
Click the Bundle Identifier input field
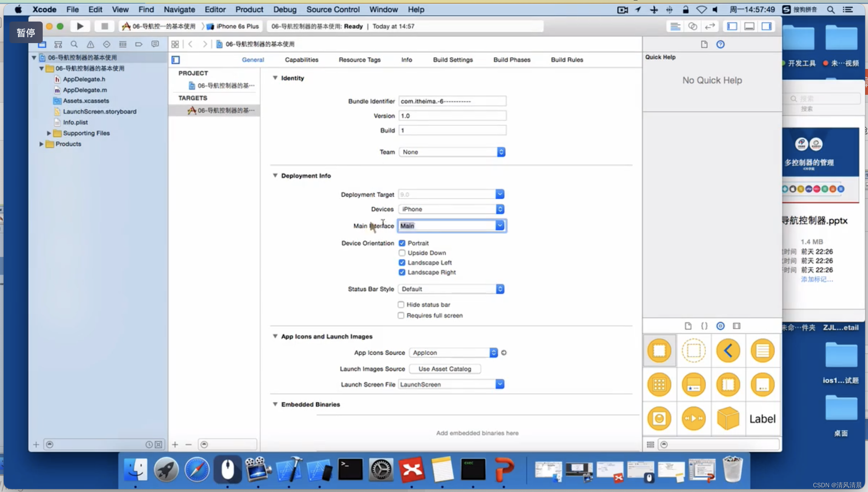tap(452, 101)
